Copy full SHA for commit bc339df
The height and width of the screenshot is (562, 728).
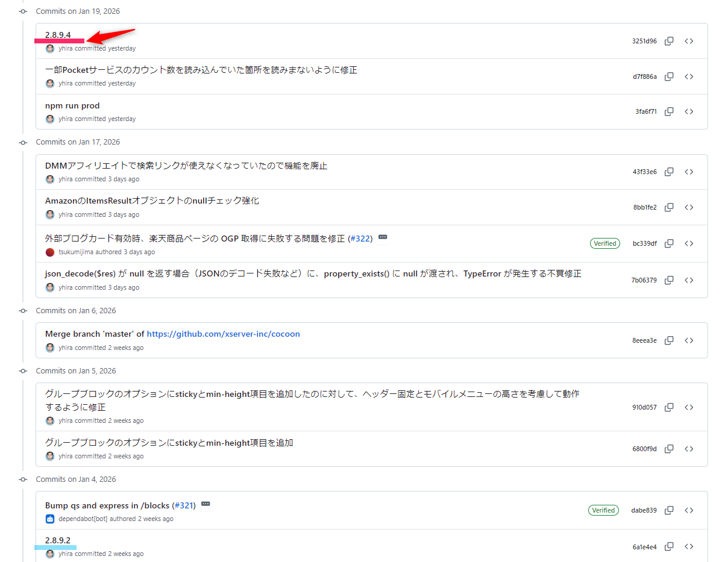pyautogui.click(x=669, y=243)
